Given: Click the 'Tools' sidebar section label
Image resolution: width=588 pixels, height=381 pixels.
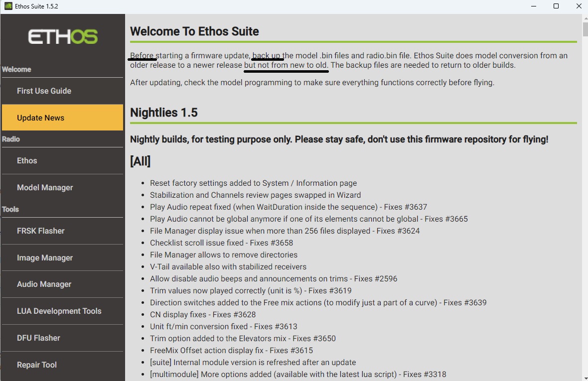Looking at the screenshot, I should [10, 209].
